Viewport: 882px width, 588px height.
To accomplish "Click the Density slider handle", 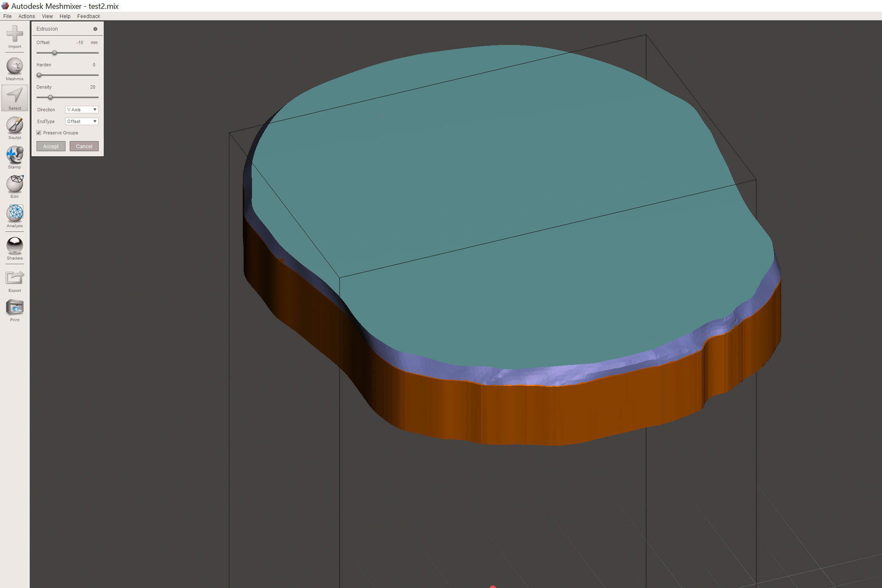I will pos(50,97).
